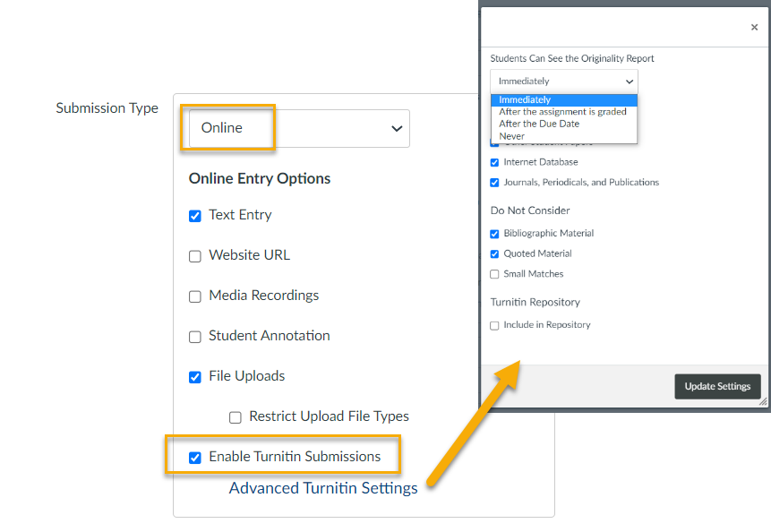Disable Journals, Periodicals, and Publications checking
Image resolution: width=771 pixels, height=532 pixels.
click(494, 182)
